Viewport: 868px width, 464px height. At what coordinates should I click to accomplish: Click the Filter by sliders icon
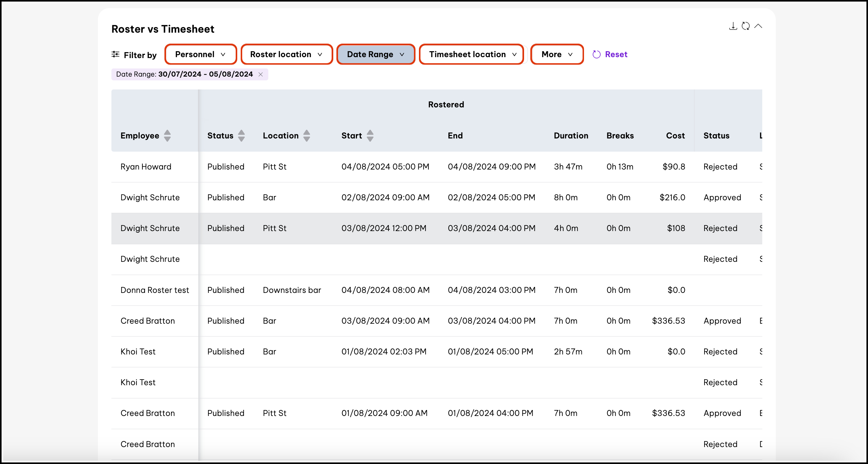tap(115, 54)
